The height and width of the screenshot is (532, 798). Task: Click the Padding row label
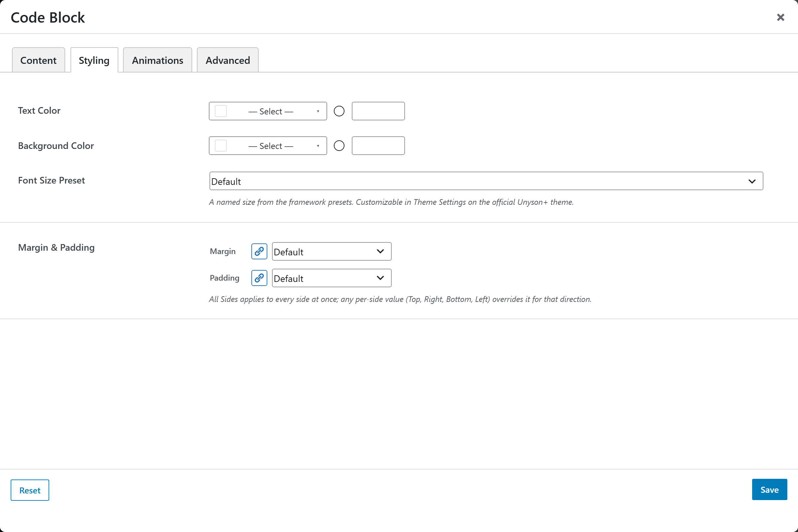pyautogui.click(x=225, y=278)
